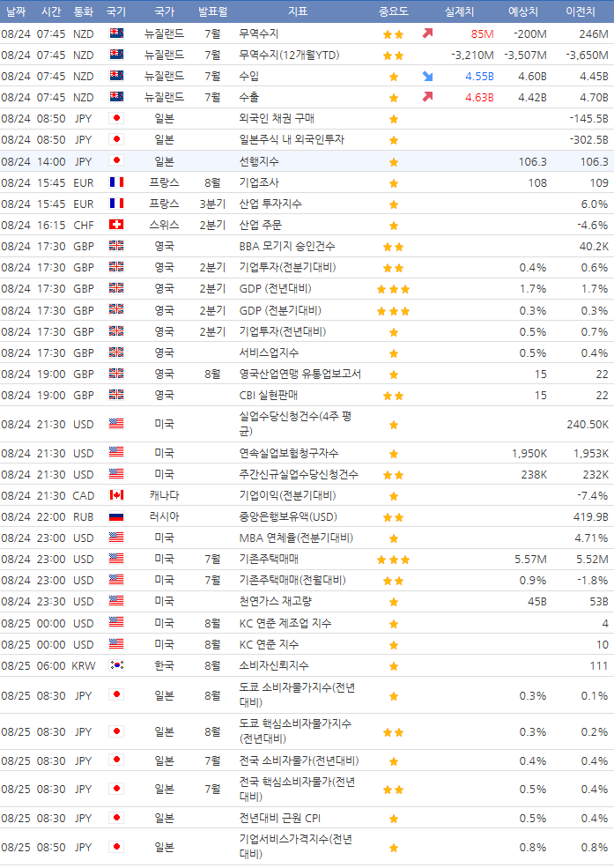
Task: Click the three-star rating in the 7월 기존주택매매 row
Action: point(393,560)
